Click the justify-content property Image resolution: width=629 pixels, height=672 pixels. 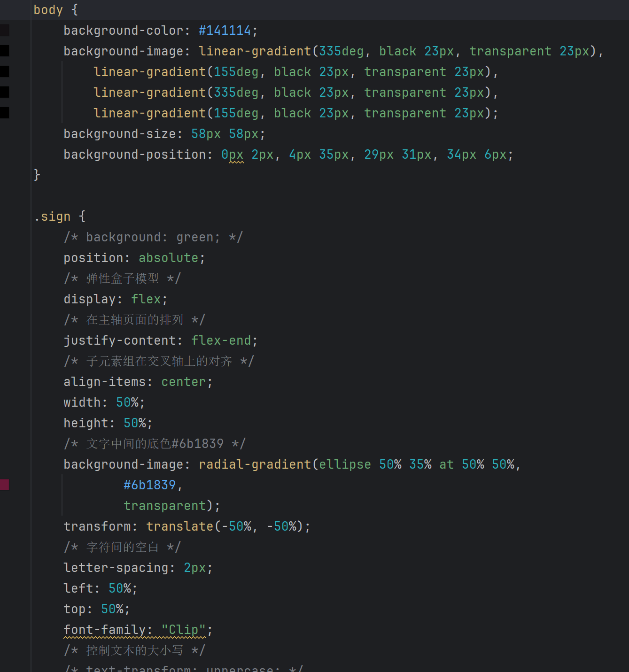click(x=120, y=340)
